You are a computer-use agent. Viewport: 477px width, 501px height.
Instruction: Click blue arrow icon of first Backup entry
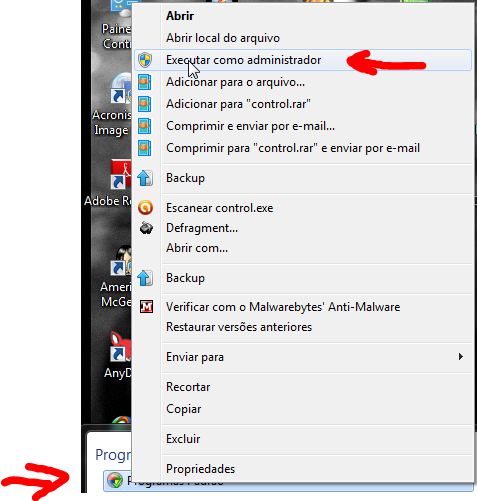pyautogui.click(x=145, y=178)
